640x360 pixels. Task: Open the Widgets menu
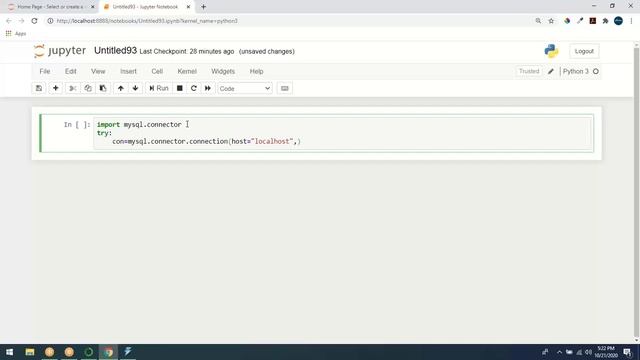pos(223,71)
